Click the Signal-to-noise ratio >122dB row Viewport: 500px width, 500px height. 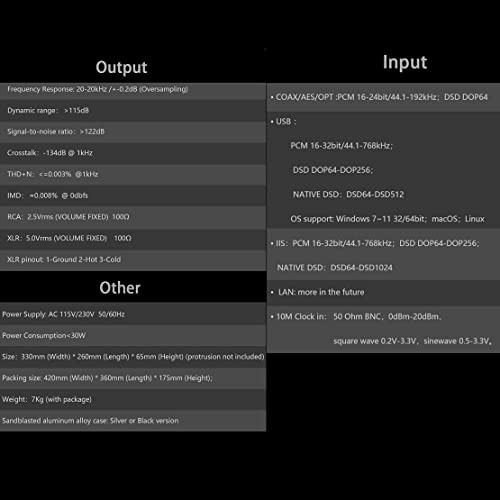[133, 132]
